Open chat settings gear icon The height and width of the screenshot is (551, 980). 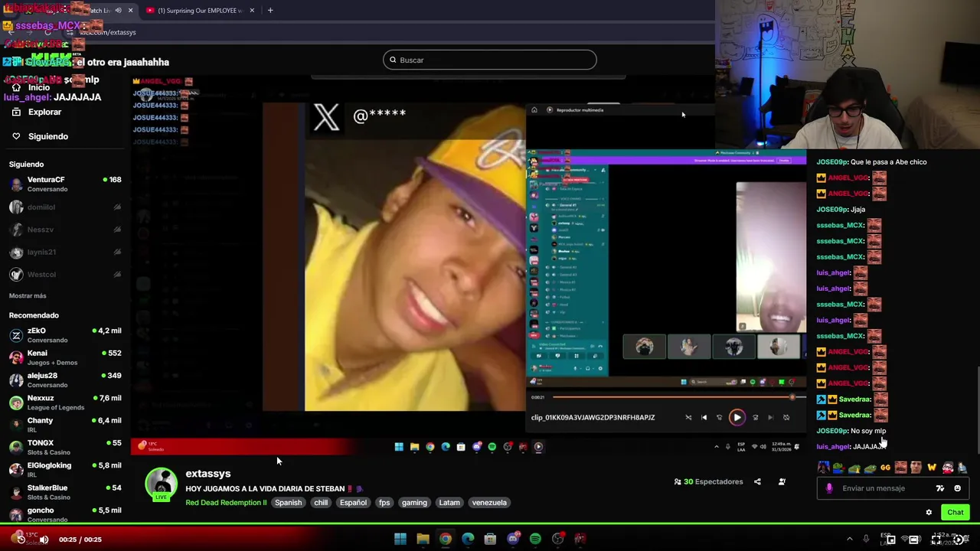coord(929,513)
